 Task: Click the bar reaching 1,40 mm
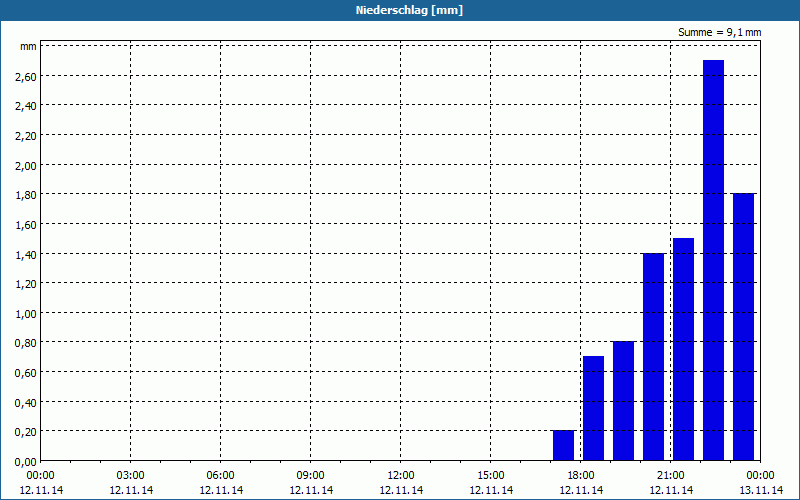coord(654,357)
